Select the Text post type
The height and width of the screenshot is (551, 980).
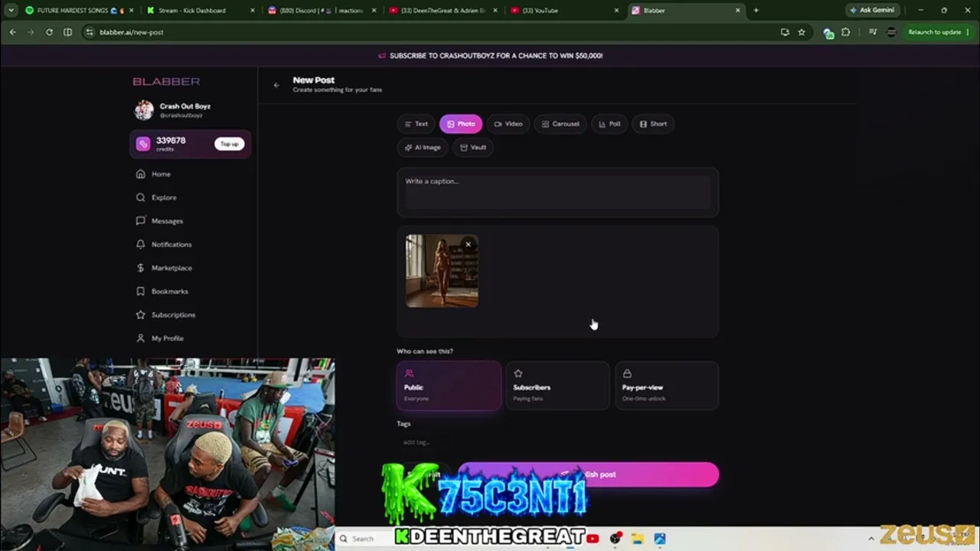pos(416,124)
